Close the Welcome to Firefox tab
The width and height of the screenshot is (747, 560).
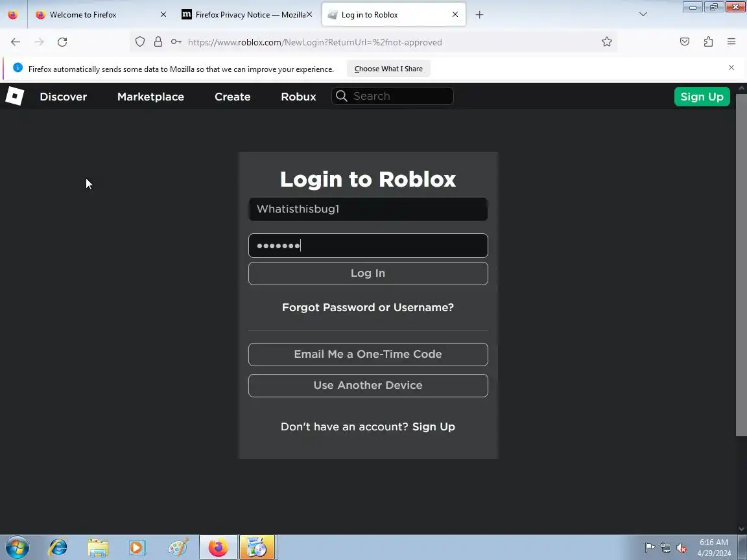163,15
